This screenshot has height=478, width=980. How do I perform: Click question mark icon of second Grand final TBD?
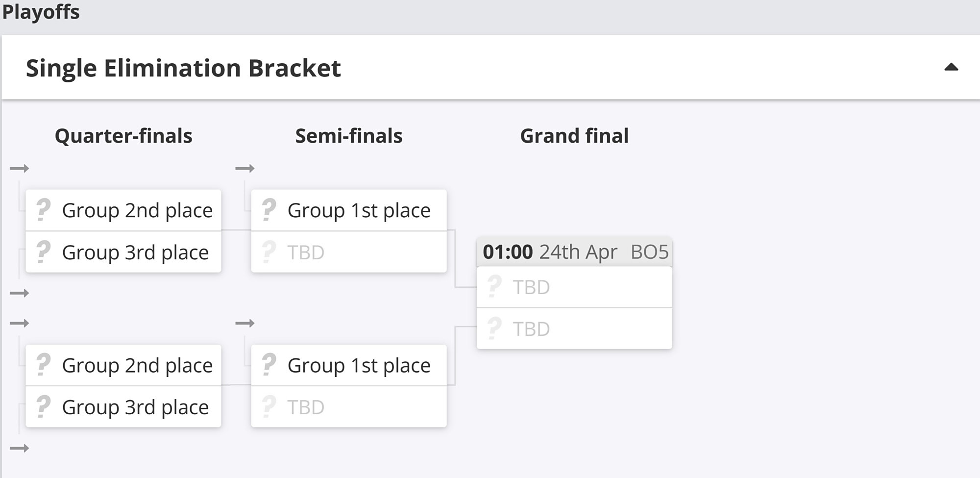pyautogui.click(x=494, y=328)
